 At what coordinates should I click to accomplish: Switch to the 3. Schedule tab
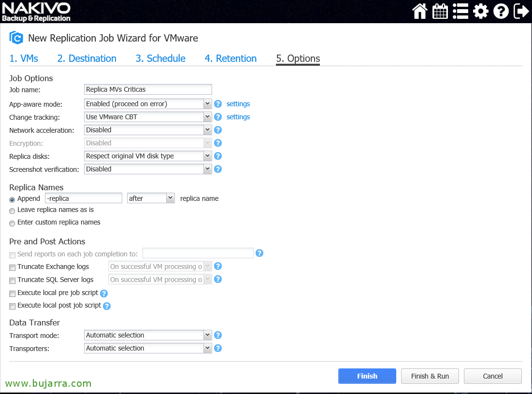tap(160, 58)
